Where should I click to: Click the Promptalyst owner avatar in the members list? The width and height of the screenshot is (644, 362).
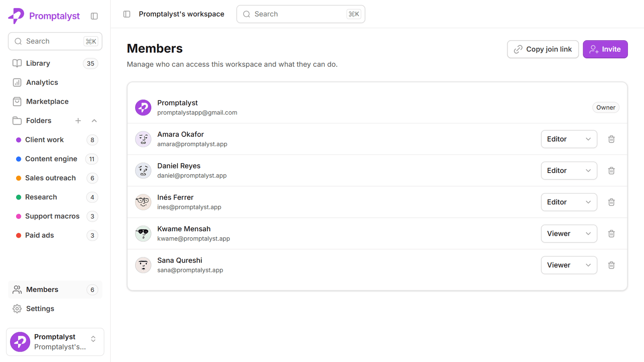click(143, 107)
